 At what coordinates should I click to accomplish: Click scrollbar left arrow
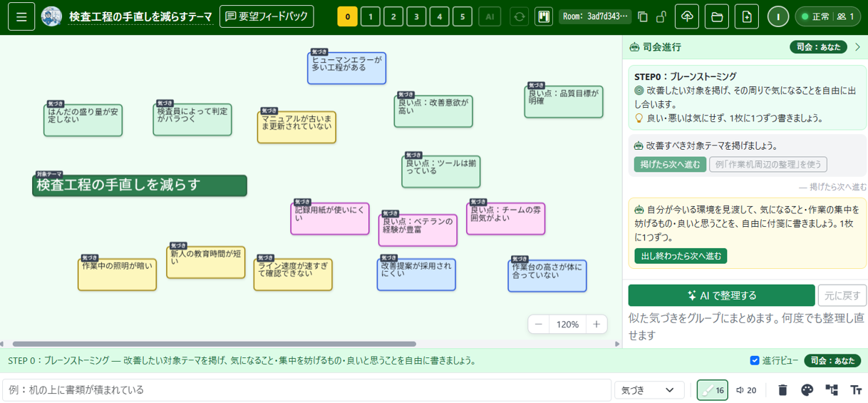coord(3,345)
